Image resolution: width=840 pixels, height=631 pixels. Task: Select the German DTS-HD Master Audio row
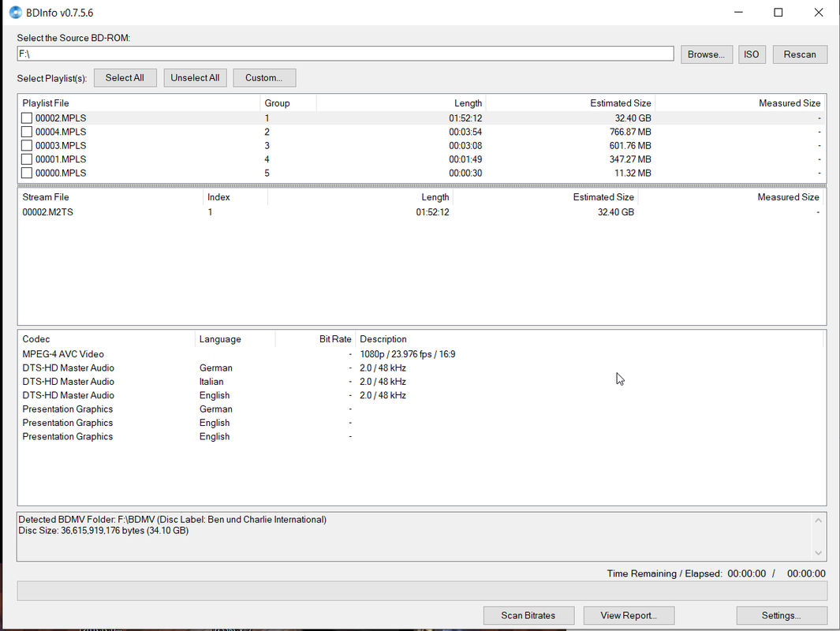422,368
